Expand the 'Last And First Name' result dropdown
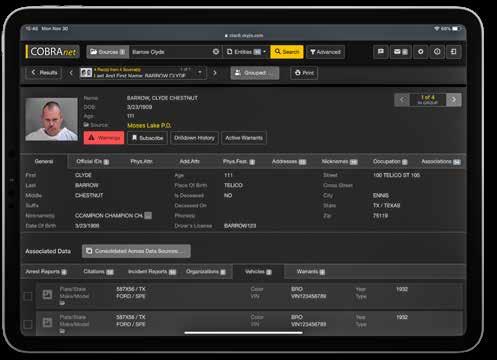This screenshot has height=360, width=497. click(200, 72)
